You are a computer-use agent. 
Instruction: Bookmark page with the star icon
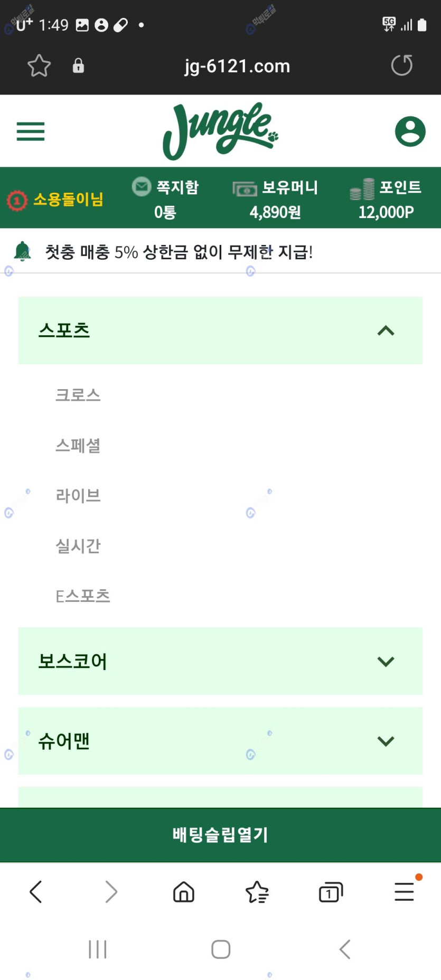pyautogui.click(x=39, y=66)
